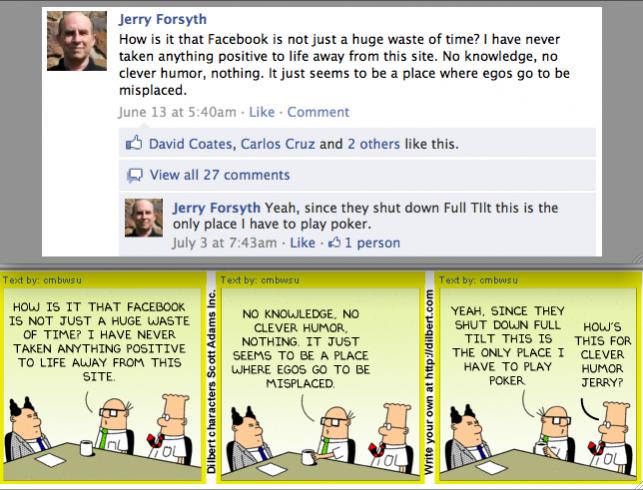
Task: Show the 1 person who liked comment
Action: coord(372,243)
